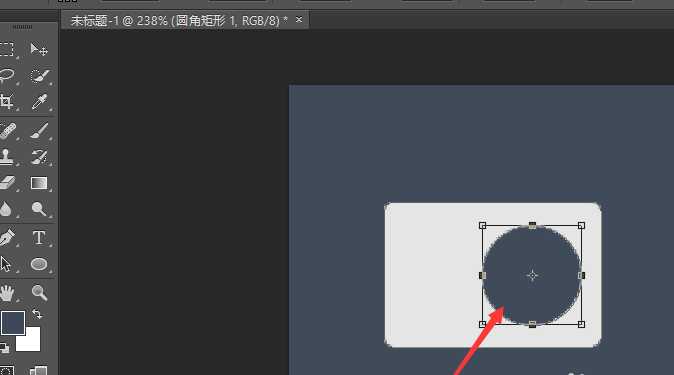Select the Crop tool
The image size is (674, 375).
[6, 101]
